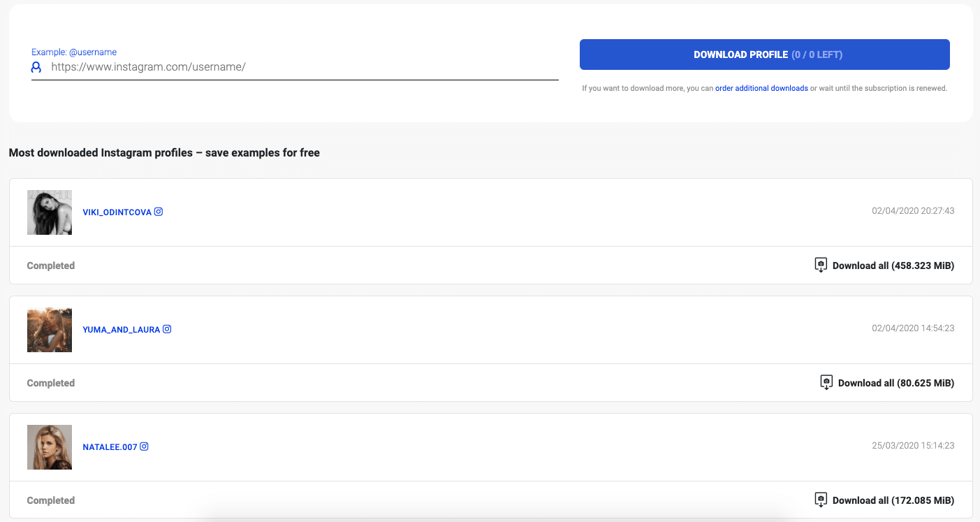Viewport: 980px width, 522px height.
Task: Click VIKI_ODINTCOVA profile thumbnail
Action: (50, 212)
